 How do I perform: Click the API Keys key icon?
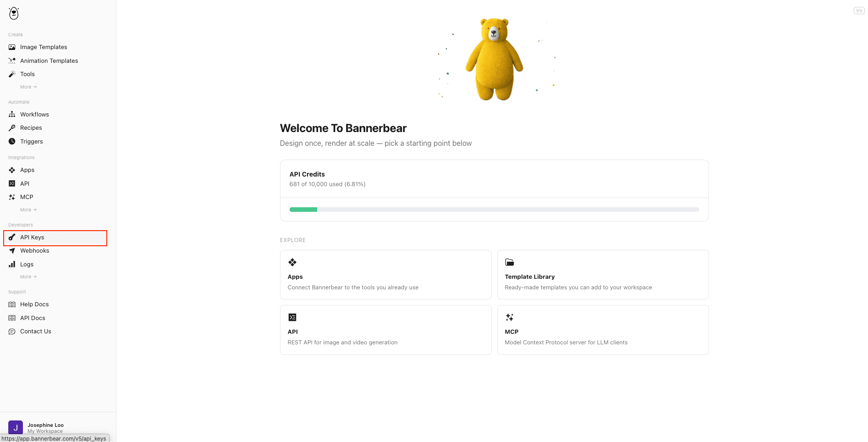coord(12,238)
